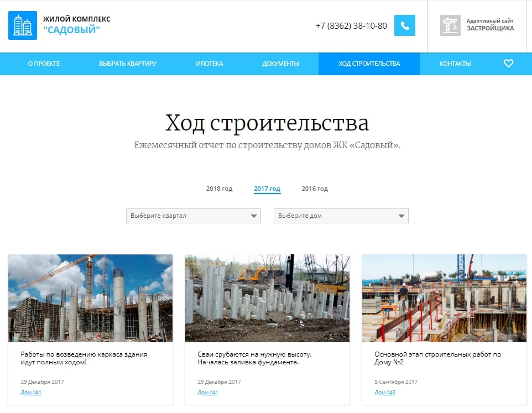Open the «Ипотека» menu item
This screenshot has width=532, height=413.
click(x=210, y=64)
